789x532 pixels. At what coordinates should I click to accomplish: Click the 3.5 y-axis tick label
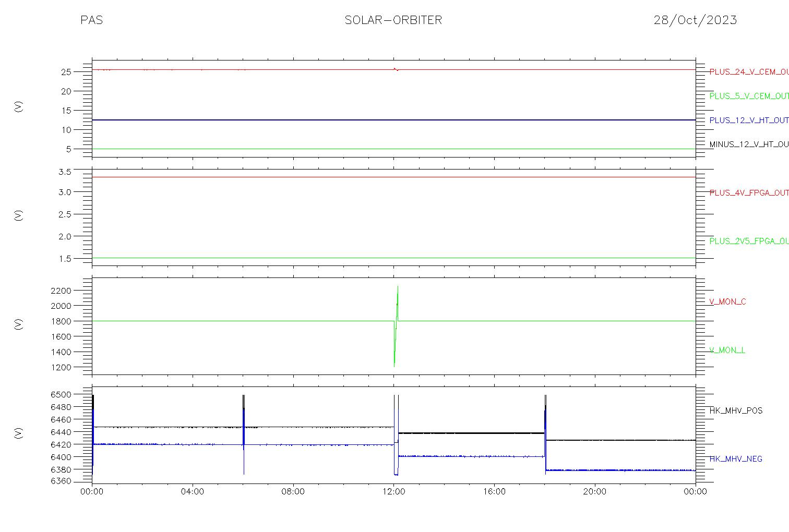tap(64, 171)
